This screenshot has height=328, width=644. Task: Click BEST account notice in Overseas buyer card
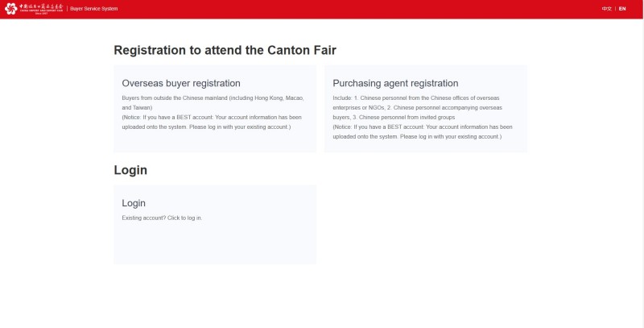point(212,122)
